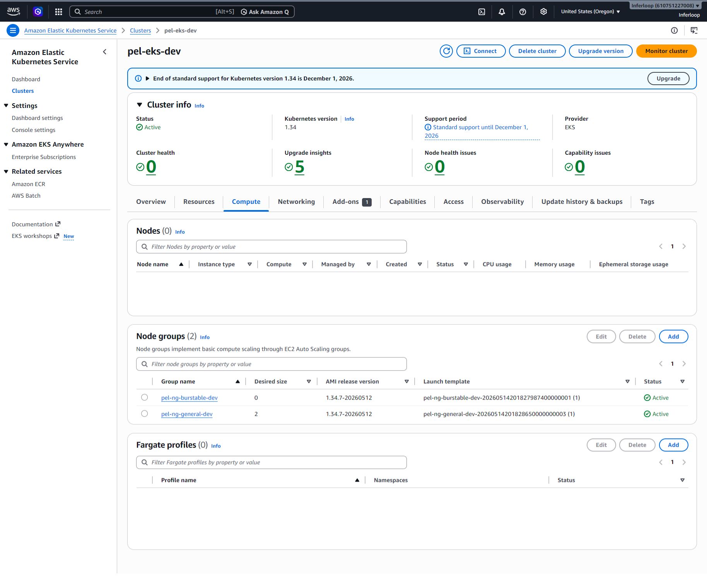Collapse the EKS side navigation panel
This screenshot has height=588, width=707.
pos(104,52)
